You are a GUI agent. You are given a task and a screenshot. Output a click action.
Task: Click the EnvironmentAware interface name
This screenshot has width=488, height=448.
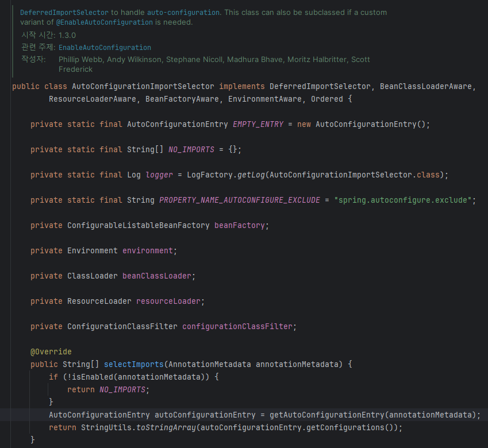265,99
